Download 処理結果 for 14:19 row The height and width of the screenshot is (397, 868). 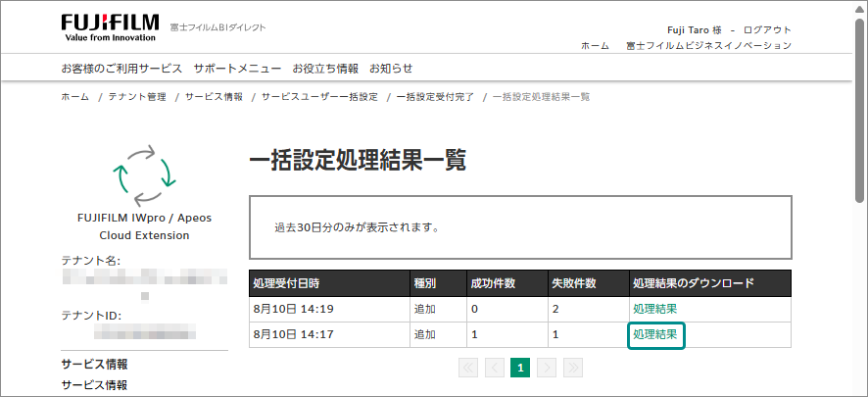654,309
